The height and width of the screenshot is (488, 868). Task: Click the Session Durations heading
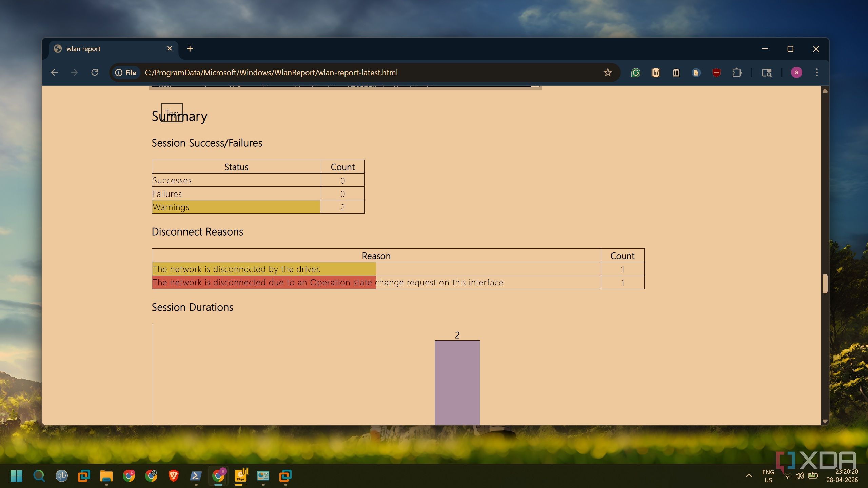(192, 307)
